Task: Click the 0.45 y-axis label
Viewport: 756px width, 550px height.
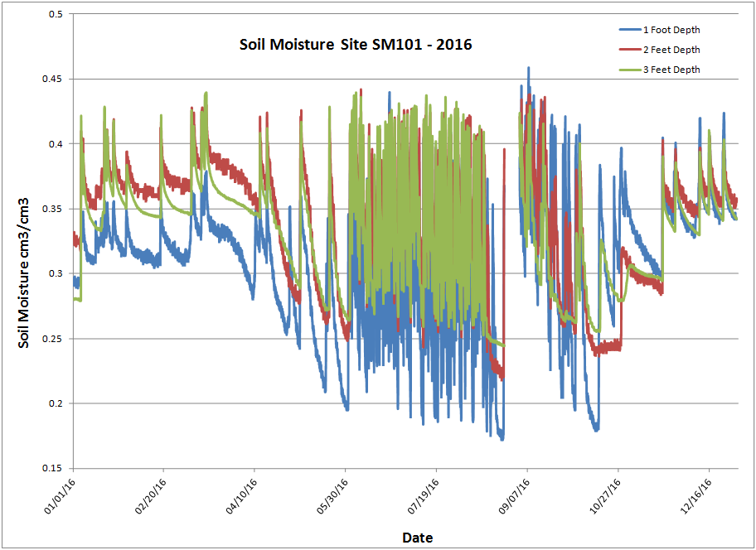Action: pos(54,79)
